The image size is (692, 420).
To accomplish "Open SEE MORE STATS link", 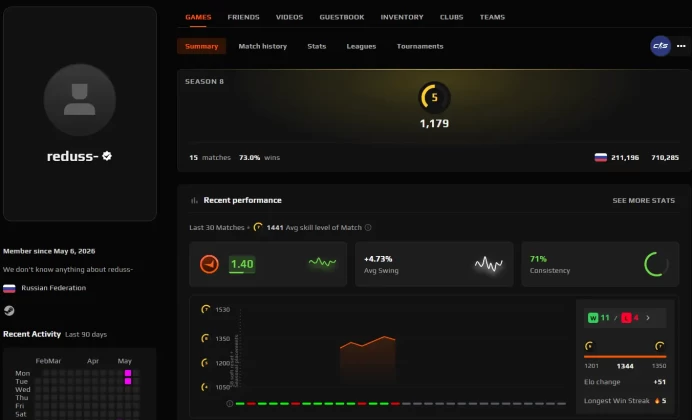I will click(x=643, y=200).
